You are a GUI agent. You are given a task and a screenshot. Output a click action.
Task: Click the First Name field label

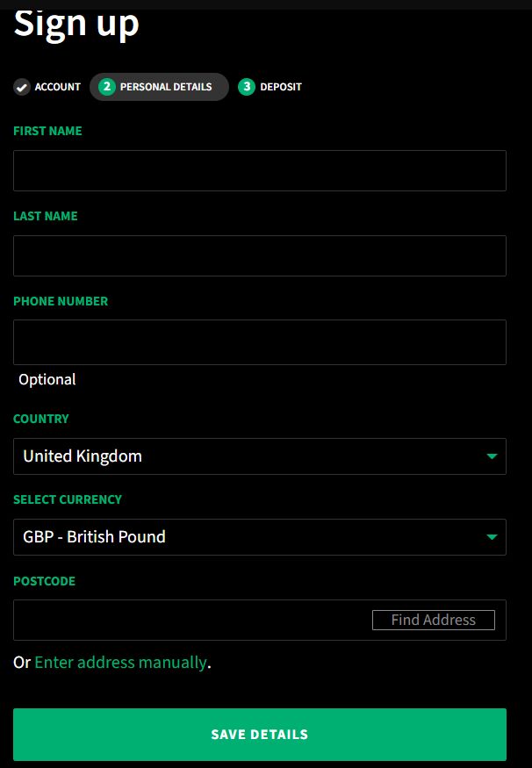pos(47,132)
